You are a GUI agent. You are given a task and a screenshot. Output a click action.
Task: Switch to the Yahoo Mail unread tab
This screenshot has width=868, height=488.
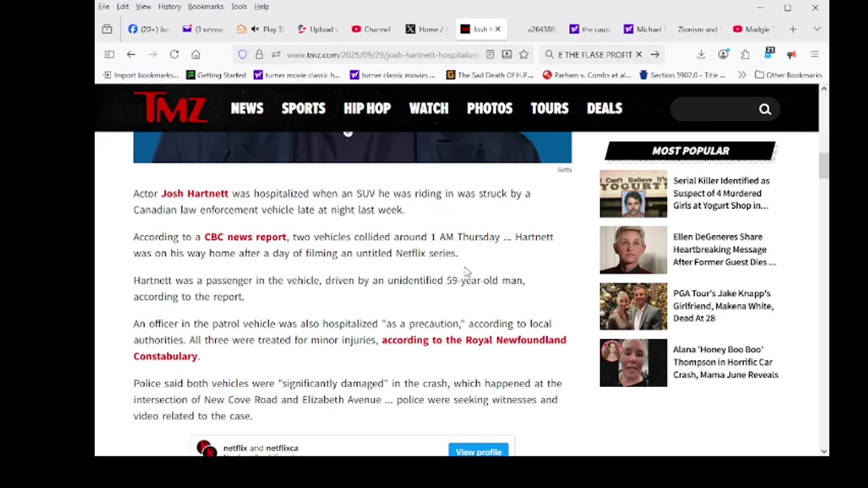coord(203,29)
